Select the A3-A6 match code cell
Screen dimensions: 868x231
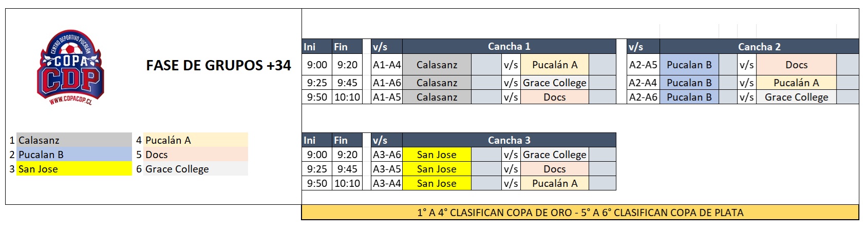click(387, 155)
